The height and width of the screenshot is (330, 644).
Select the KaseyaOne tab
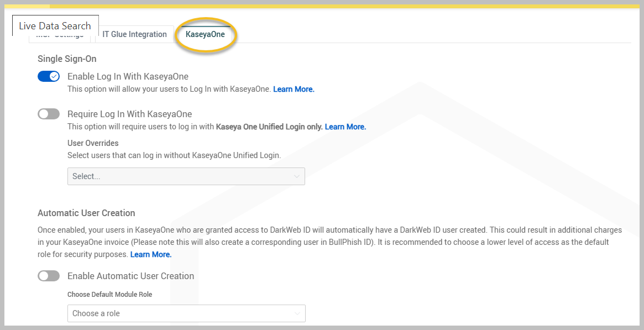pyautogui.click(x=205, y=34)
